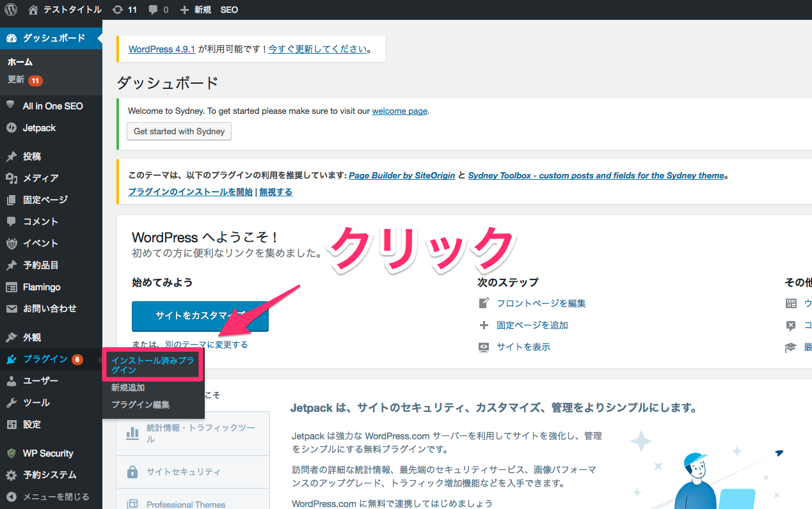Click the 予約品目 pin icon

(11, 265)
